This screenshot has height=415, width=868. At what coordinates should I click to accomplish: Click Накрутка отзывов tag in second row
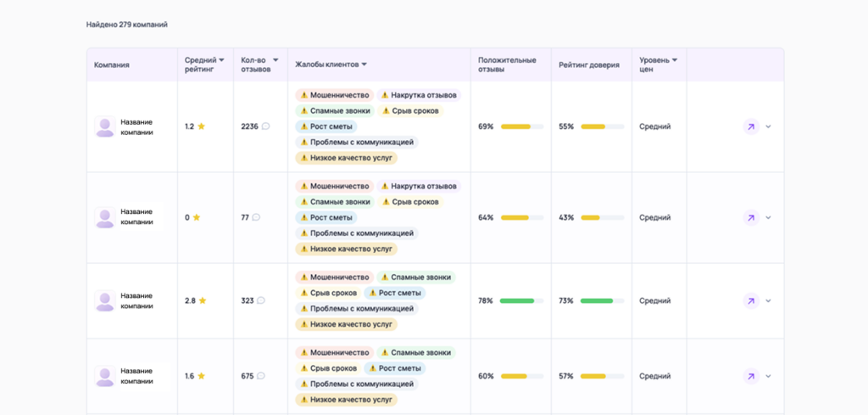419,186
